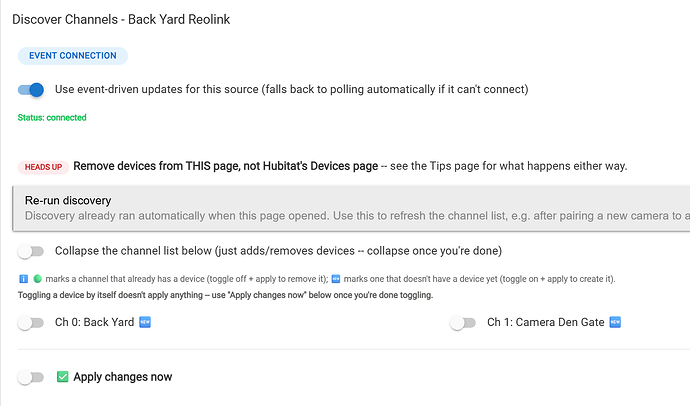This screenshot has width=690, height=406.
Task: Click the 'Apply changes now' label
Action: [123, 377]
